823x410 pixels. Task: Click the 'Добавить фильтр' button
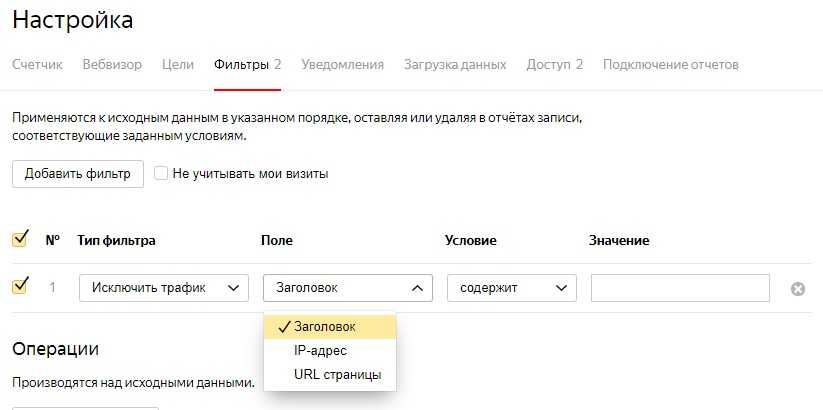coord(78,174)
